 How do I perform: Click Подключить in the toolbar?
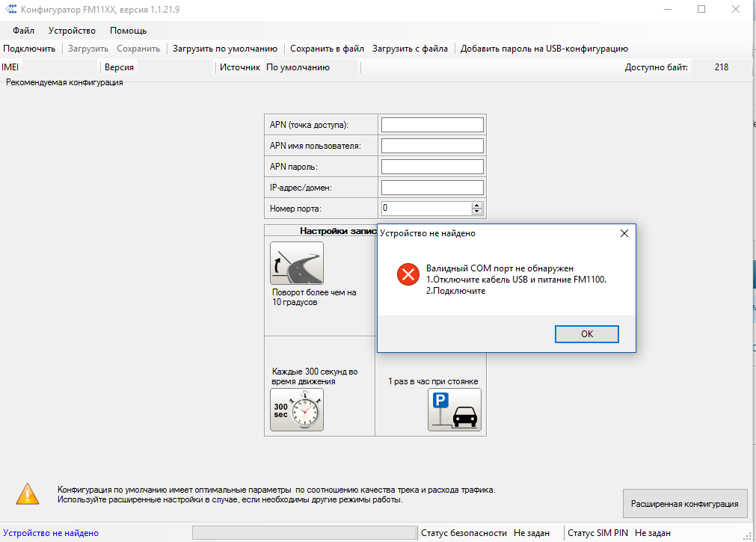29,49
